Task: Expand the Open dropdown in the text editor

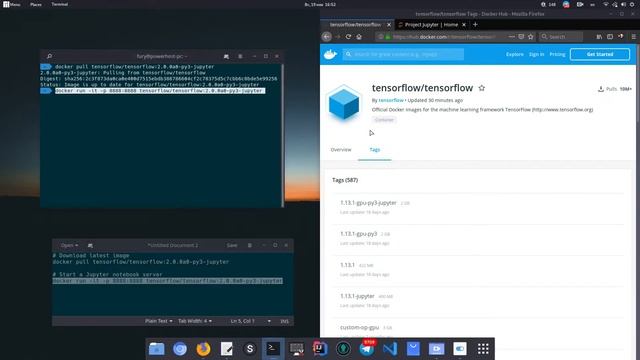Action: 69,245
